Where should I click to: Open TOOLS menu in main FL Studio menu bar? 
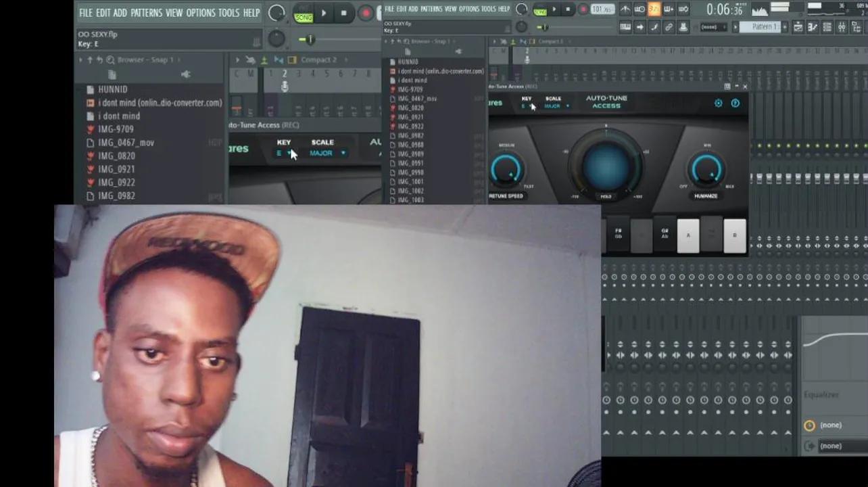pyautogui.click(x=488, y=9)
